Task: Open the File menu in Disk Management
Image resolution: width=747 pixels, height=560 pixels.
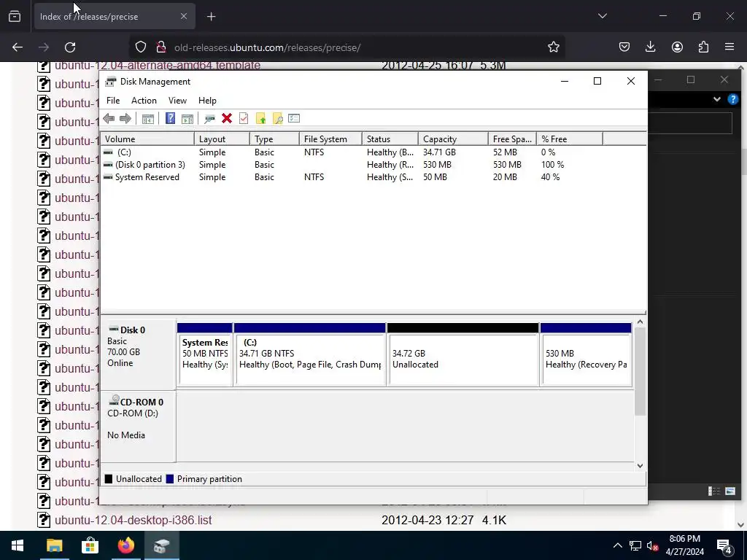Action: [x=113, y=101]
